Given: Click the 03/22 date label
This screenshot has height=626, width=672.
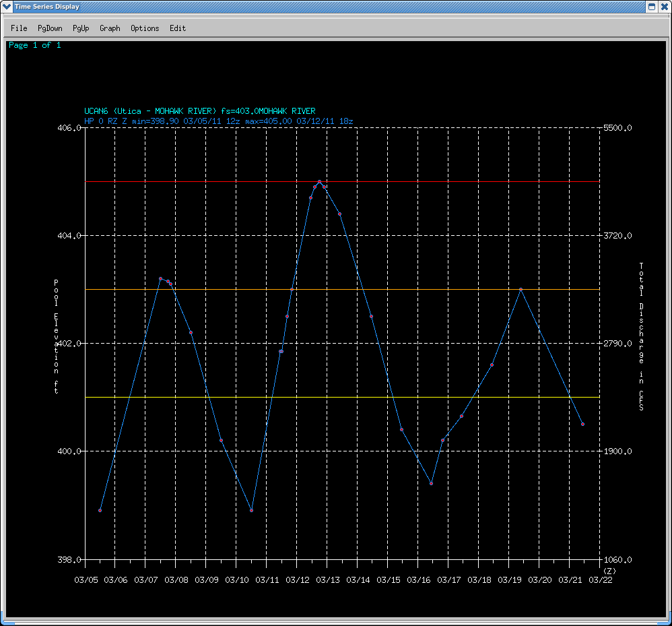Looking at the screenshot, I should pos(601,580).
